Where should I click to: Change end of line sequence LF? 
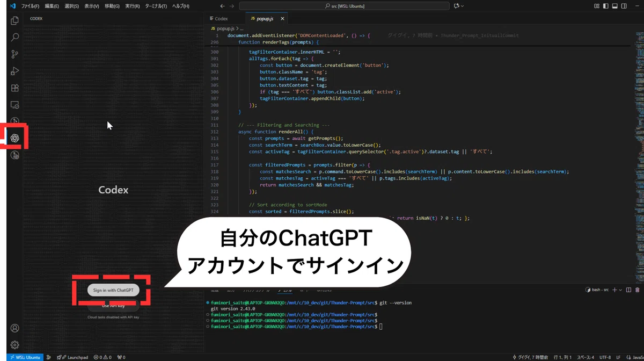pyautogui.click(x=618, y=357)
